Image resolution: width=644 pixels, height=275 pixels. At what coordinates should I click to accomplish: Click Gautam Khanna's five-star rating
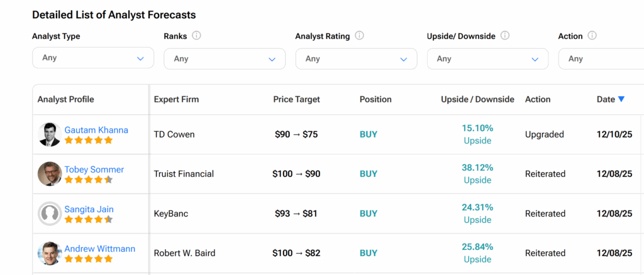[89, 141]
